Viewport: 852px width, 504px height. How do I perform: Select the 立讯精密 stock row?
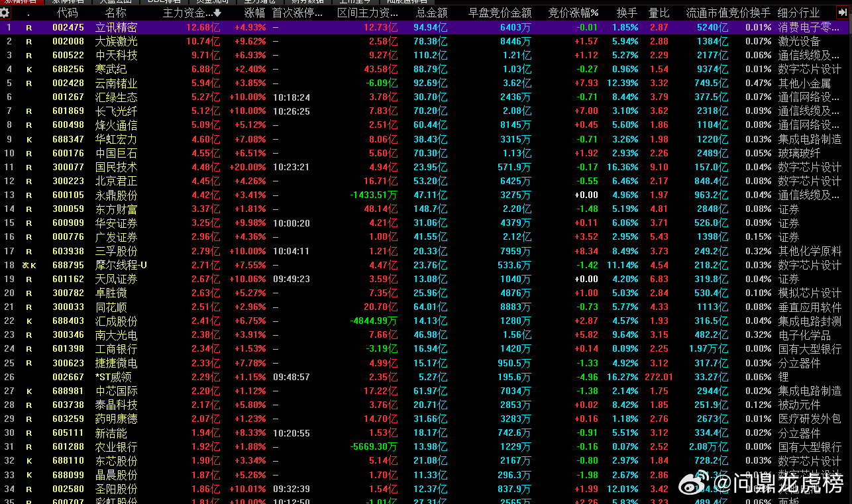[x=426, y=27]
